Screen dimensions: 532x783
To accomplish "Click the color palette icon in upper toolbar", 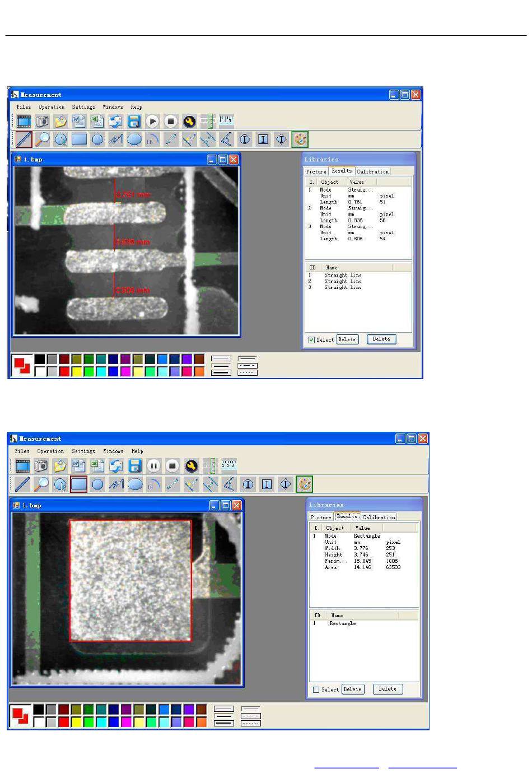I will [x=300, y=139].
